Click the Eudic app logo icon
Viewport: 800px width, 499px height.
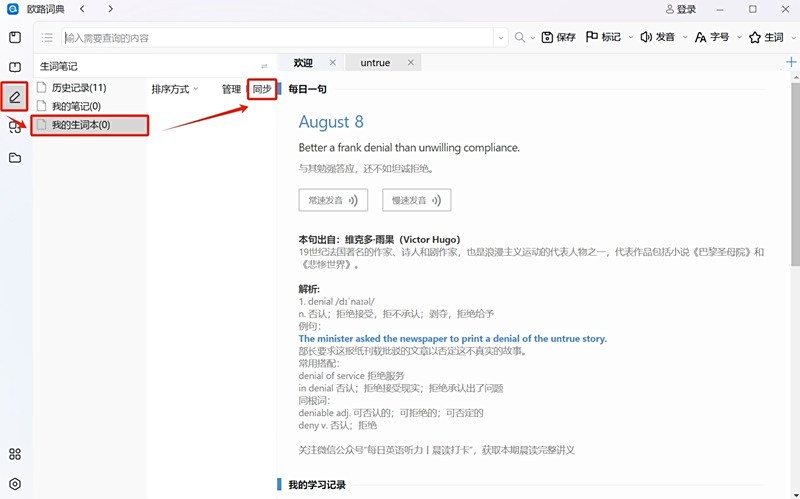12,9
